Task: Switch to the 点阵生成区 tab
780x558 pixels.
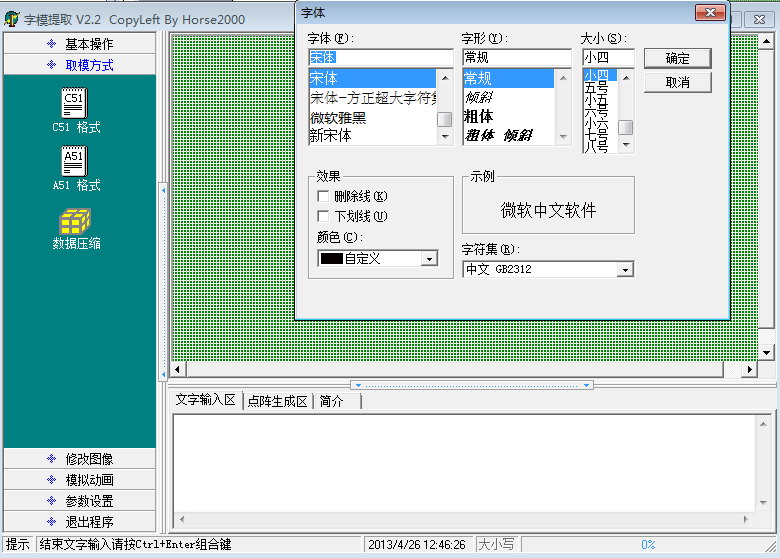Action: click(x=278, y=401)
